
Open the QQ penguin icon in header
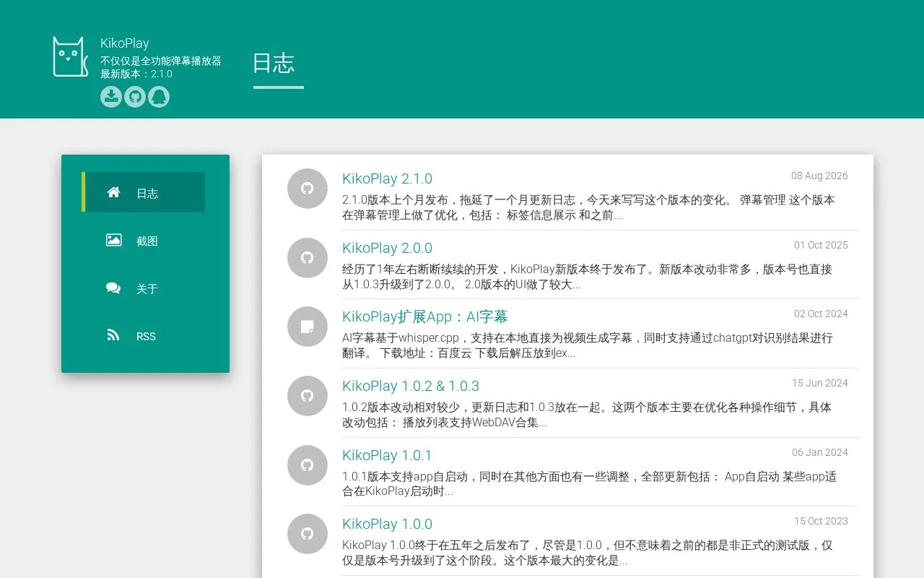coord(159,97)
